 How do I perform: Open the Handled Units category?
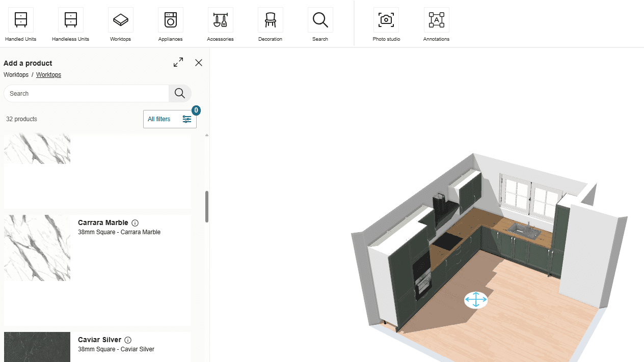[x=21, y=24]
